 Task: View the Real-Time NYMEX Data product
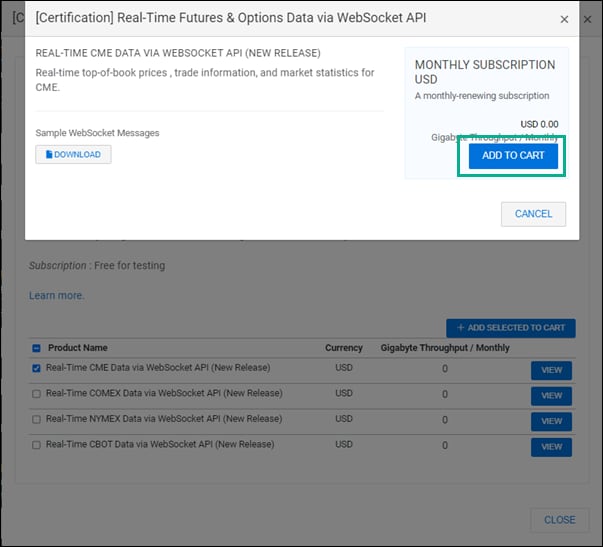(551, 421)
